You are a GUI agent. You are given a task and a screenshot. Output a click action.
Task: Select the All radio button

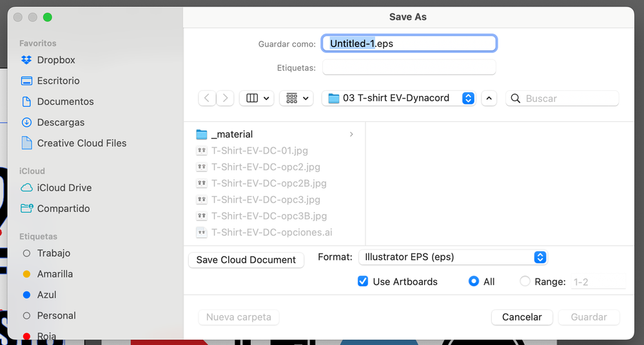pyautogui.click(x=474, y=281)
